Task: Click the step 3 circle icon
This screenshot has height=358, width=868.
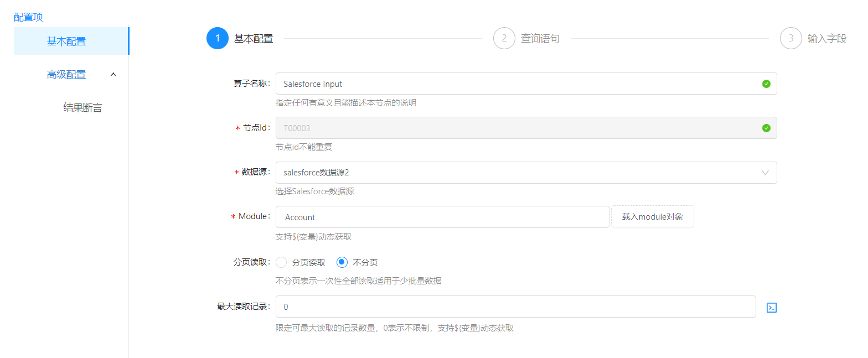Action: coord(791,39)
